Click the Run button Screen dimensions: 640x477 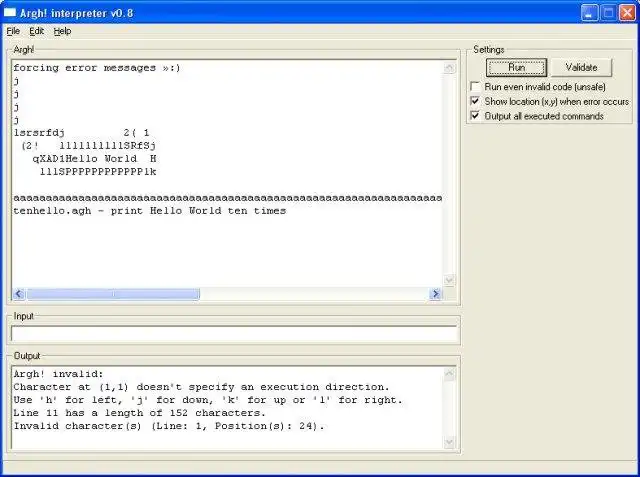coord(516,67)
